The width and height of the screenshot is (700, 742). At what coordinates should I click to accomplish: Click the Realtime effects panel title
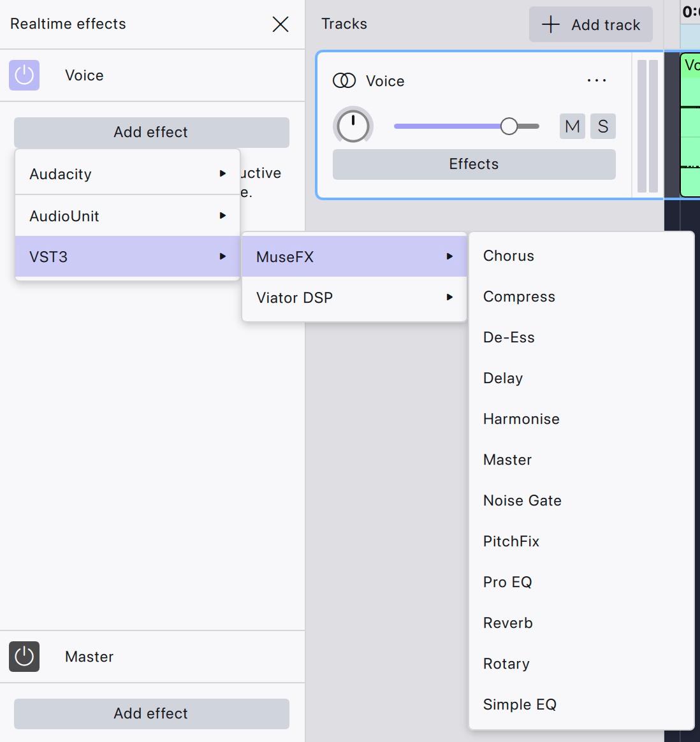68,24
